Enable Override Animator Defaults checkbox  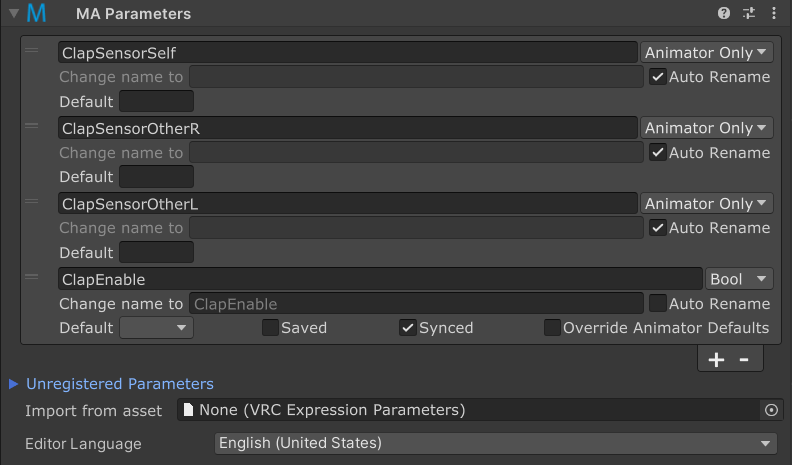coord(552,328)
